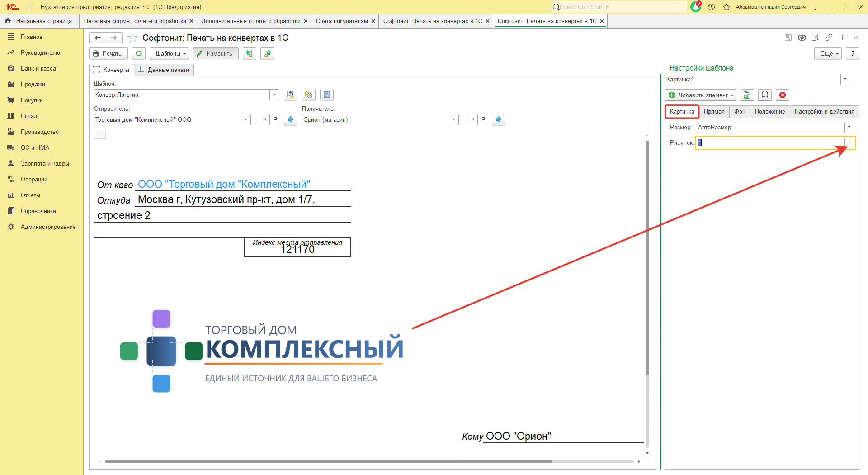Click the curly braces icon in template settings
The width and height of the screenshot is (868, 475).
765,95
